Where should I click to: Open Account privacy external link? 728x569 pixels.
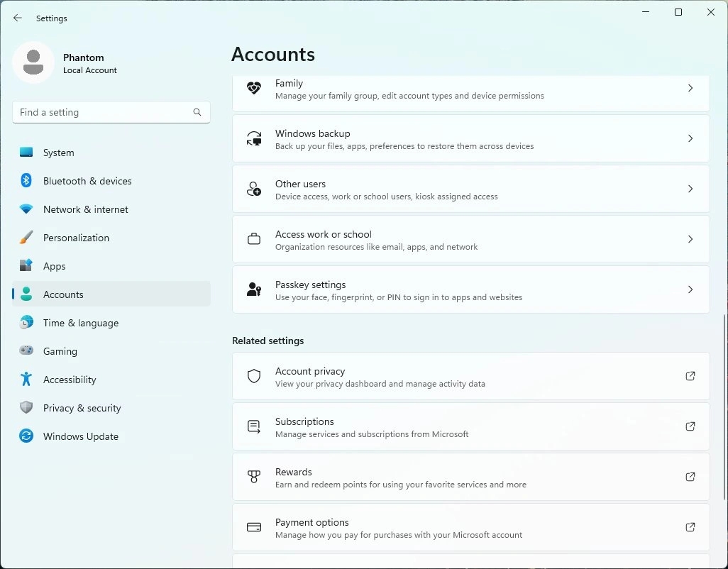[x=690, y=377]
